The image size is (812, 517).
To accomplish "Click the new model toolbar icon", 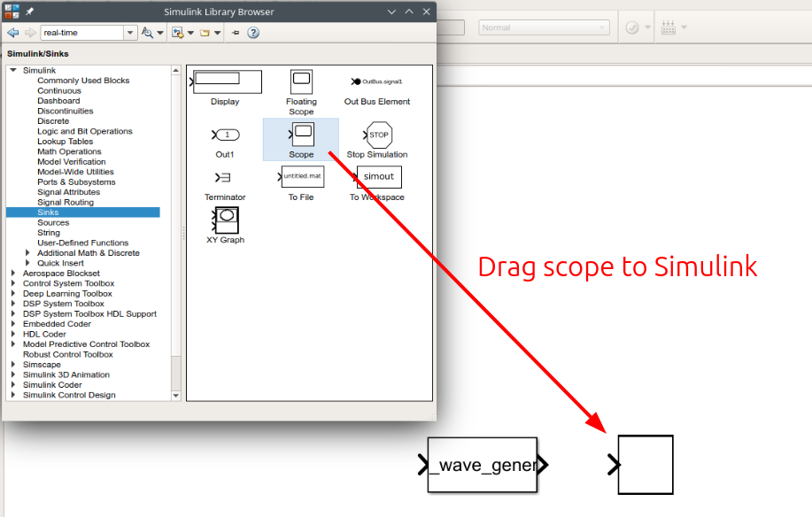I will click(x=178, y=33).
